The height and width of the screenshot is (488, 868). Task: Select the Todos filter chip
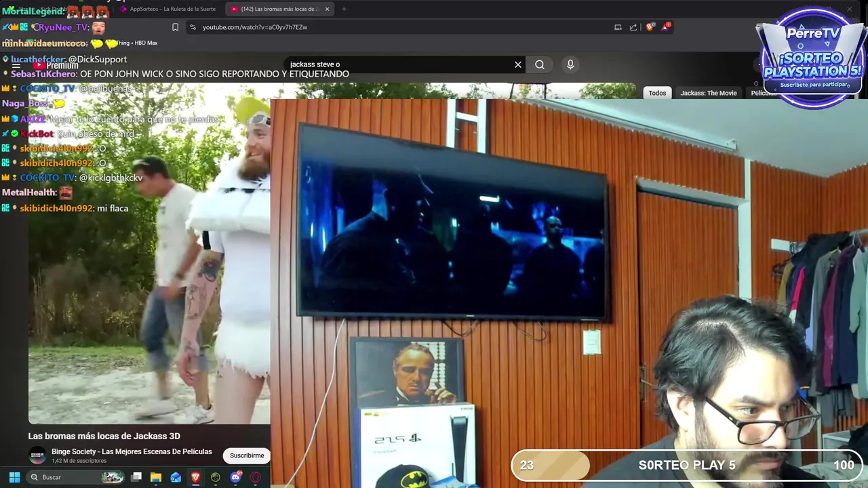coord(657,93)
